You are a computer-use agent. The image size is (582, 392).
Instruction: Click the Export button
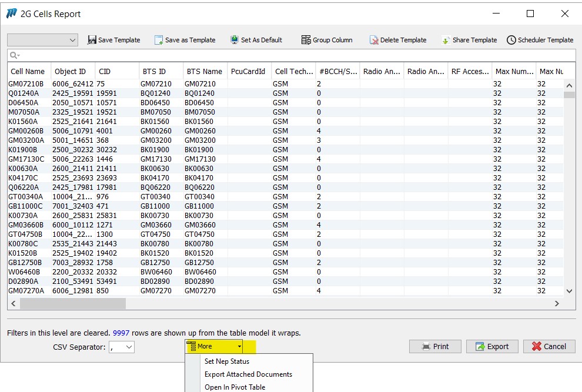[x=491, y=346]
